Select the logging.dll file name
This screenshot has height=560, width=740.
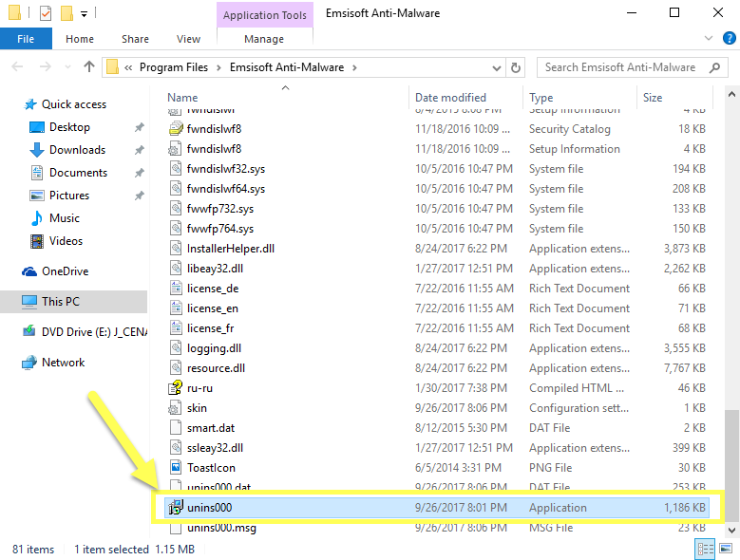(x=214, y=348)
